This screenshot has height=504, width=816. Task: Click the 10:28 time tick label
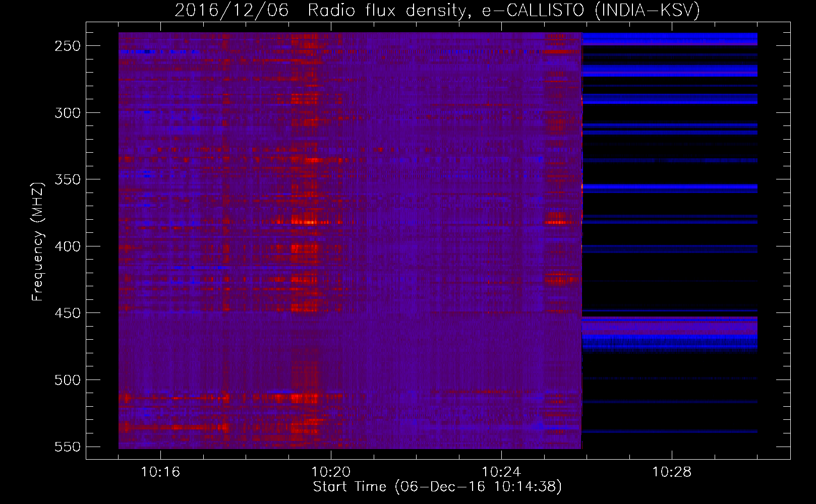[x=672, y=472]
